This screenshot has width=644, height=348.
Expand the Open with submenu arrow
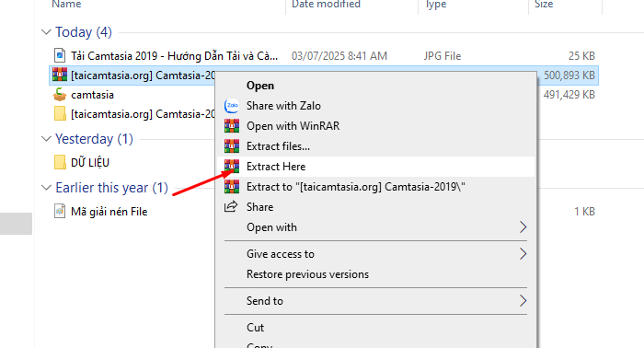(x=523, y=226)
